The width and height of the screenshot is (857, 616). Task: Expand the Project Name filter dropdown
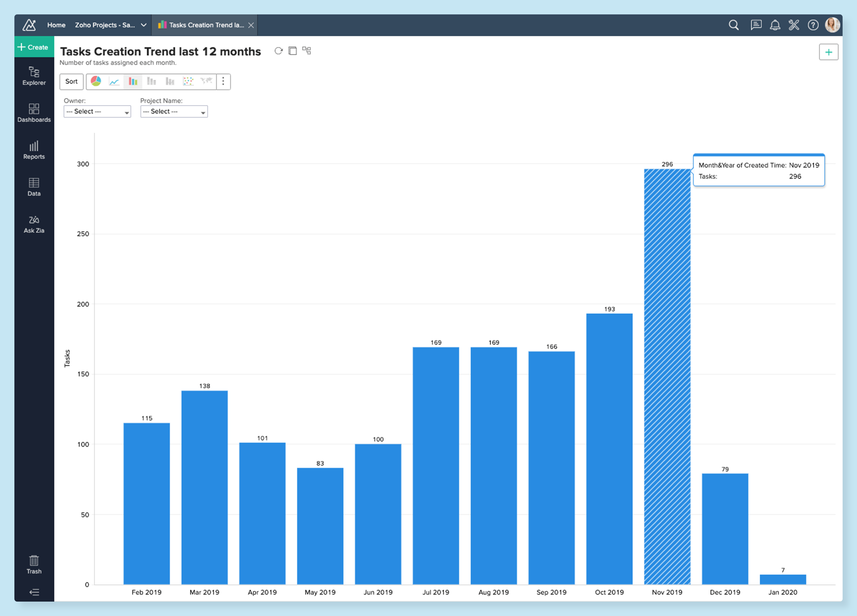174,112
